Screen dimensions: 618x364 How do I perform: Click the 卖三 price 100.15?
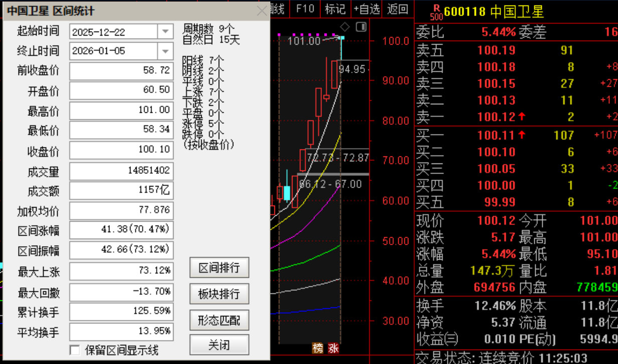coord(496,83)
